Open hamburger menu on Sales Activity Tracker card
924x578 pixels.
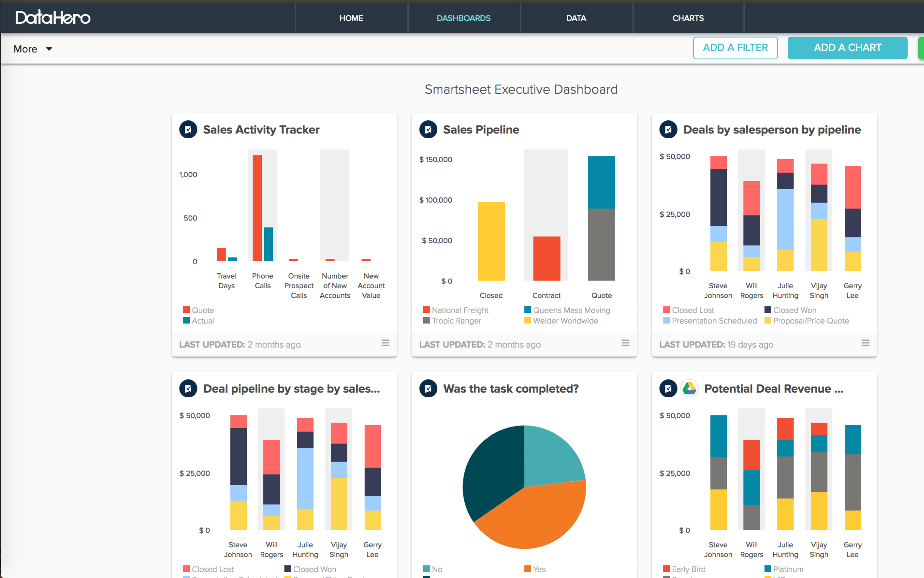click(x=385, y=343)
